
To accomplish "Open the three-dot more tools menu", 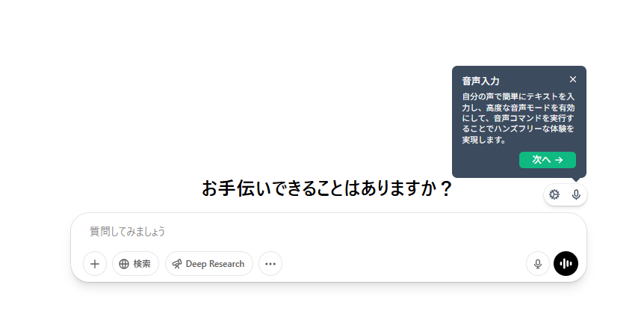I will point(270,263).
